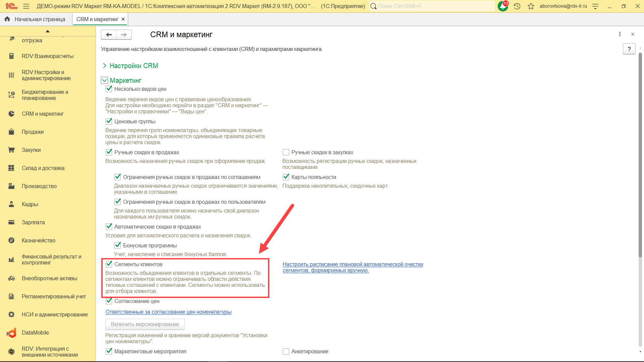The image size is (644, 362).
Task: Open the notifications bell icon
Action: point(502,6)
